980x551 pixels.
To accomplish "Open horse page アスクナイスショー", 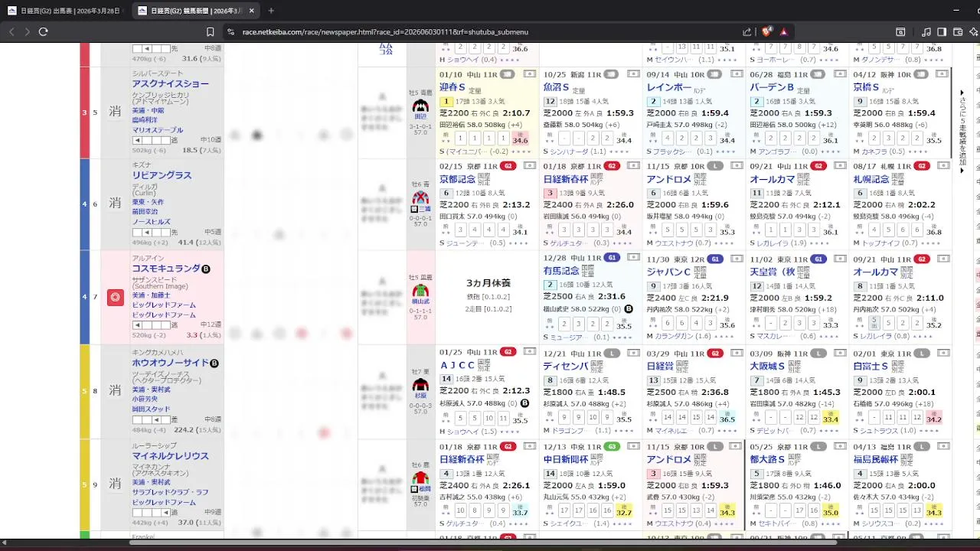I will (x=171, y=84).
